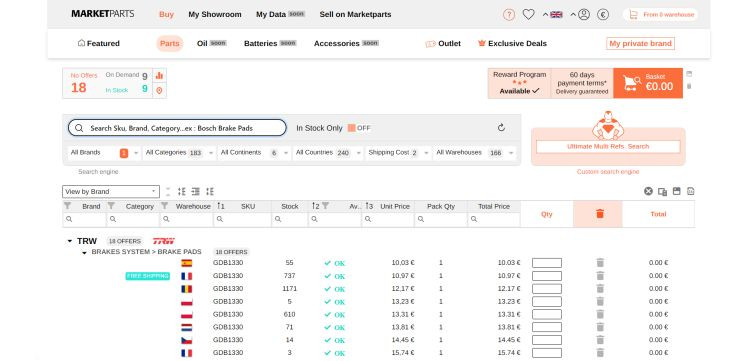Open the Buy tab
The height and width of the screenshot is (361, 750).
pos(166,15)
